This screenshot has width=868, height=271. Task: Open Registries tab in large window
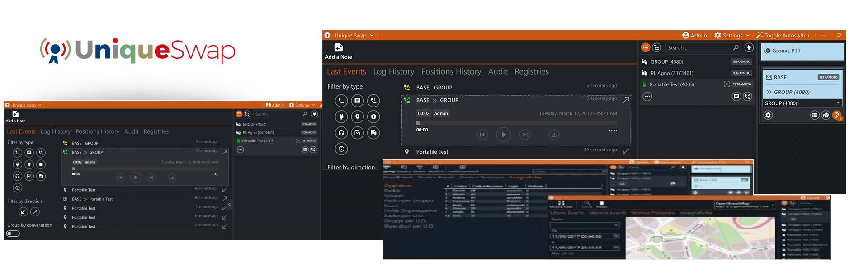(x=532, y=71)
